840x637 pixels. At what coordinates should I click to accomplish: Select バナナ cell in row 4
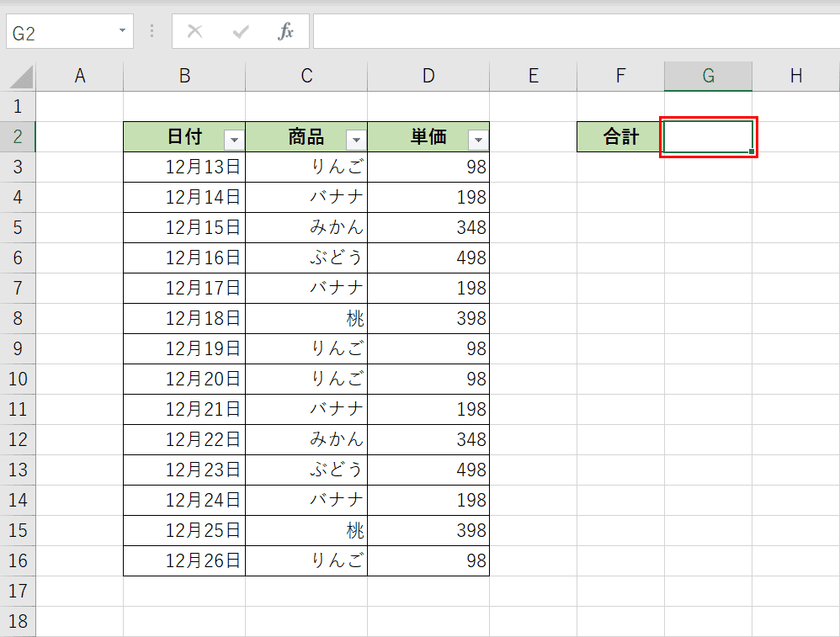[x=306, y=198]
